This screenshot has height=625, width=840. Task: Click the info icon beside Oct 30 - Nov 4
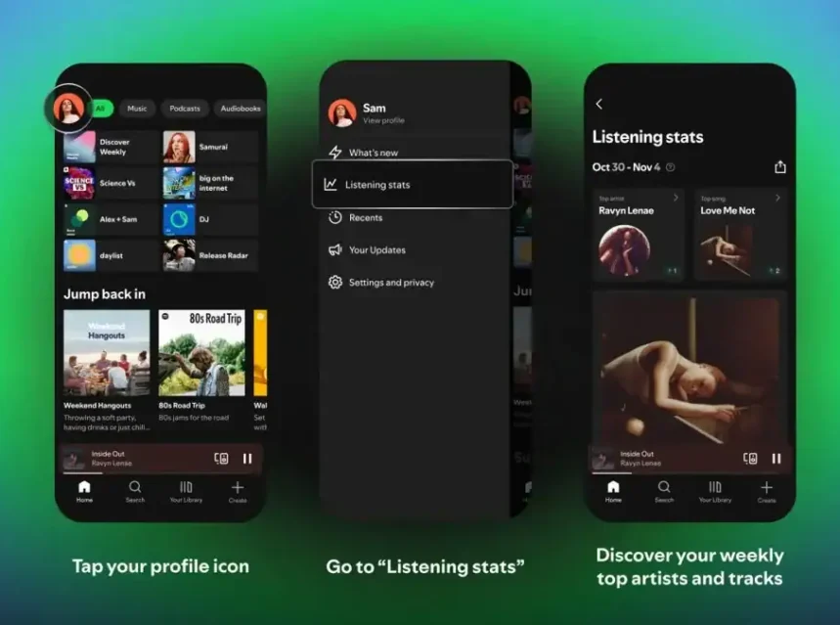(x=670, y=167)
